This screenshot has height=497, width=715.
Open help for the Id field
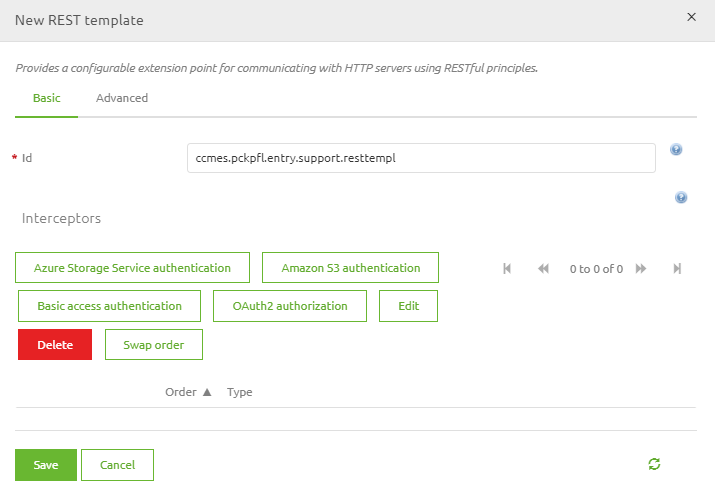point(676,149)
